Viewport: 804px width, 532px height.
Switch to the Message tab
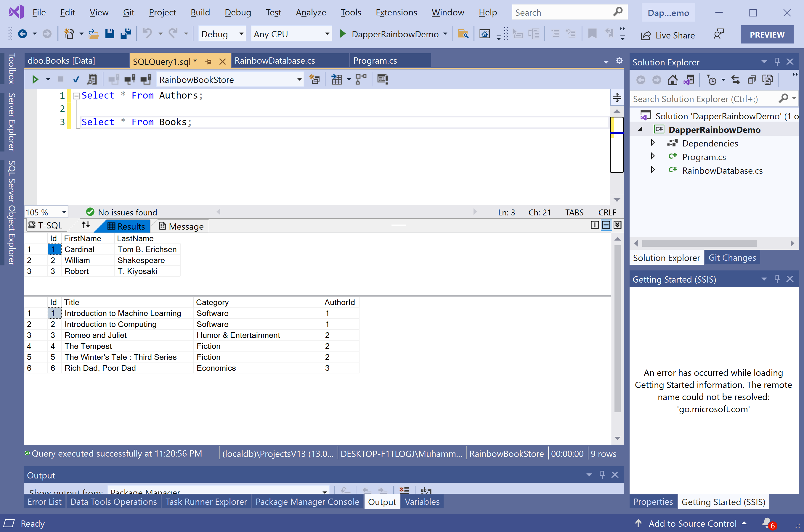point(181,226)
